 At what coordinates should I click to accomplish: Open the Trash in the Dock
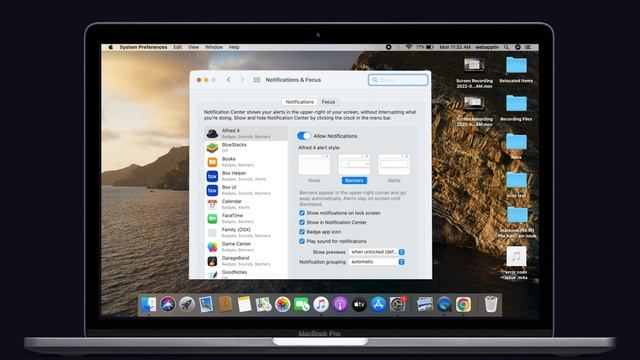click(x=491, y=304)
